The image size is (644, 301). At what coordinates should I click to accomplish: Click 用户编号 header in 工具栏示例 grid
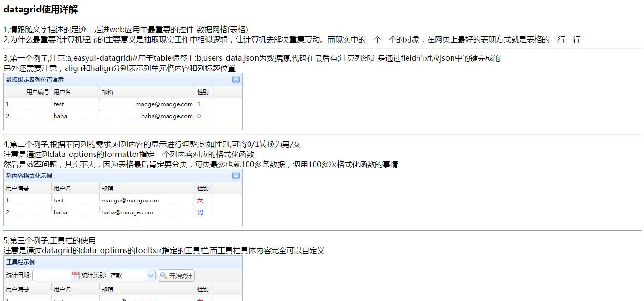27,289
